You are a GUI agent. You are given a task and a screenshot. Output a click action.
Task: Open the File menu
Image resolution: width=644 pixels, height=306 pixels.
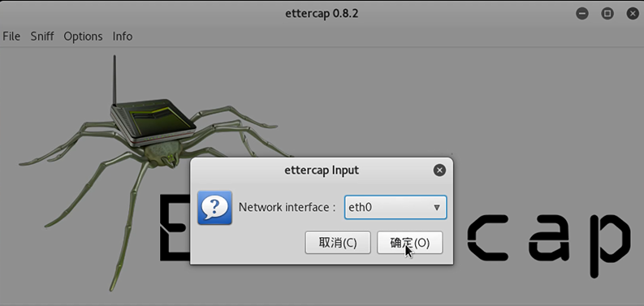coord(11,37)
